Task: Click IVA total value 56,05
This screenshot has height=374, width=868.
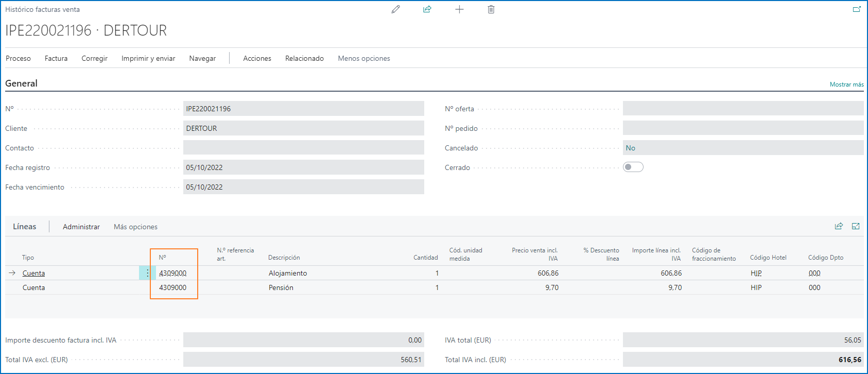Action: [743, 340]
